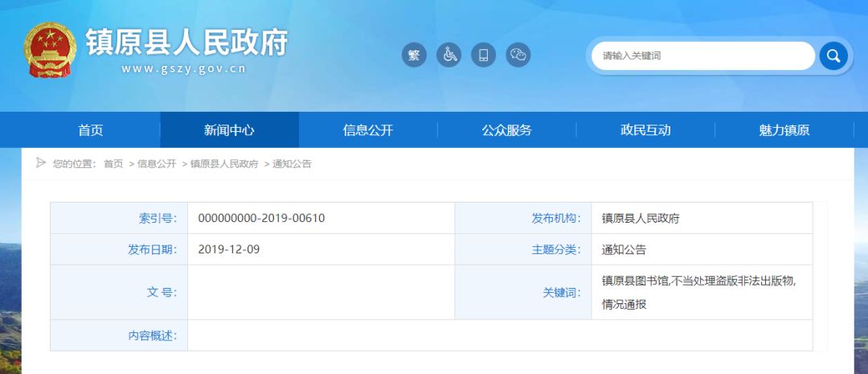Click the 发布机构 label cell

click(x=523, y=218)
